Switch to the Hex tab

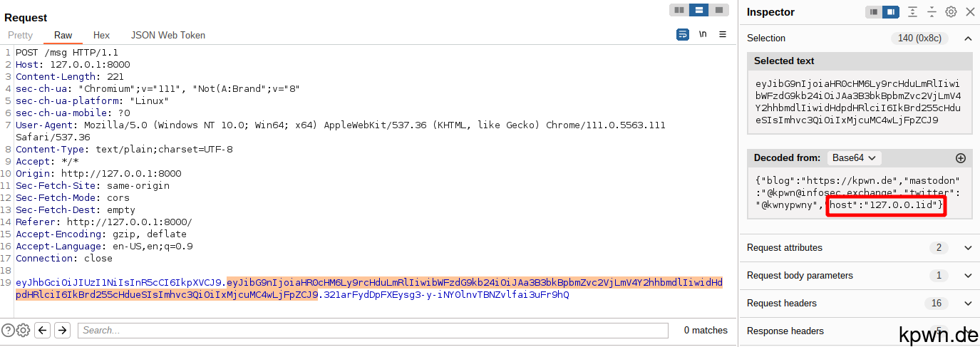tap(101, 35)
